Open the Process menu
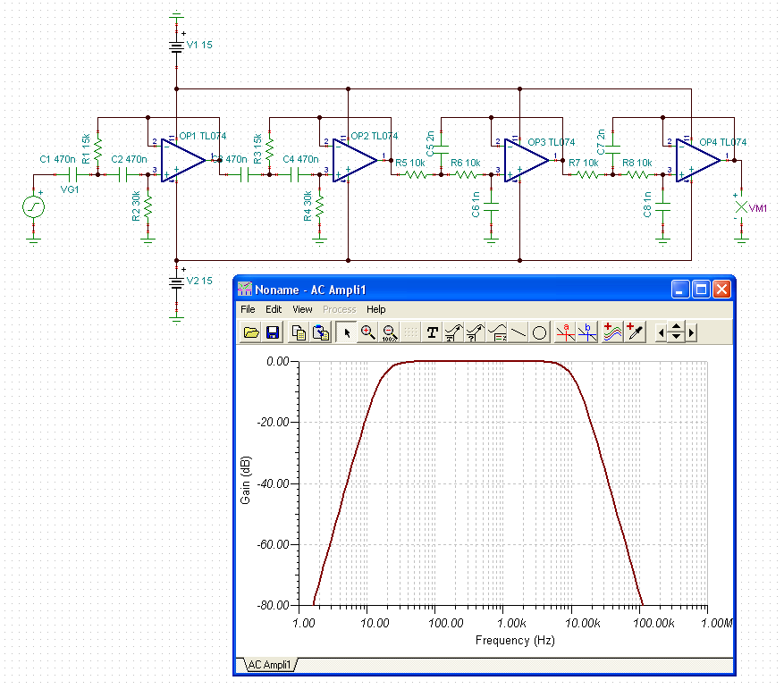The height and width of the screenshot is (689, 784). [x=339, y=309]
